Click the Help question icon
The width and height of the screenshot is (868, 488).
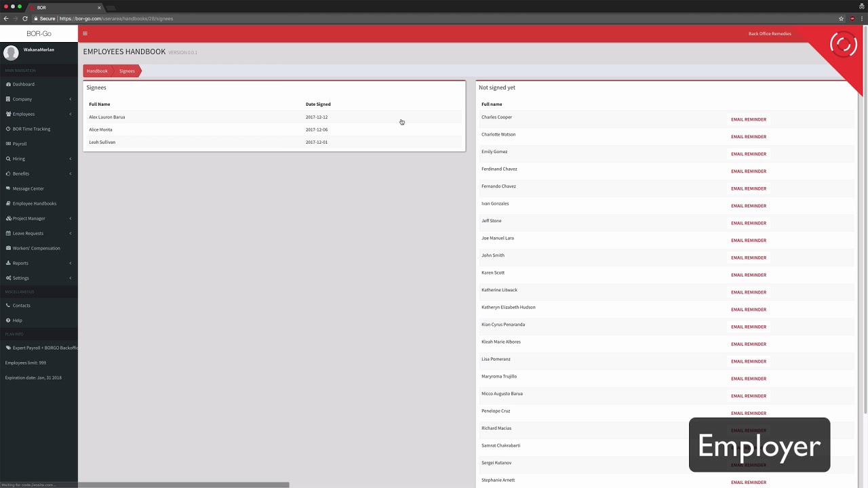coord(8,320)
